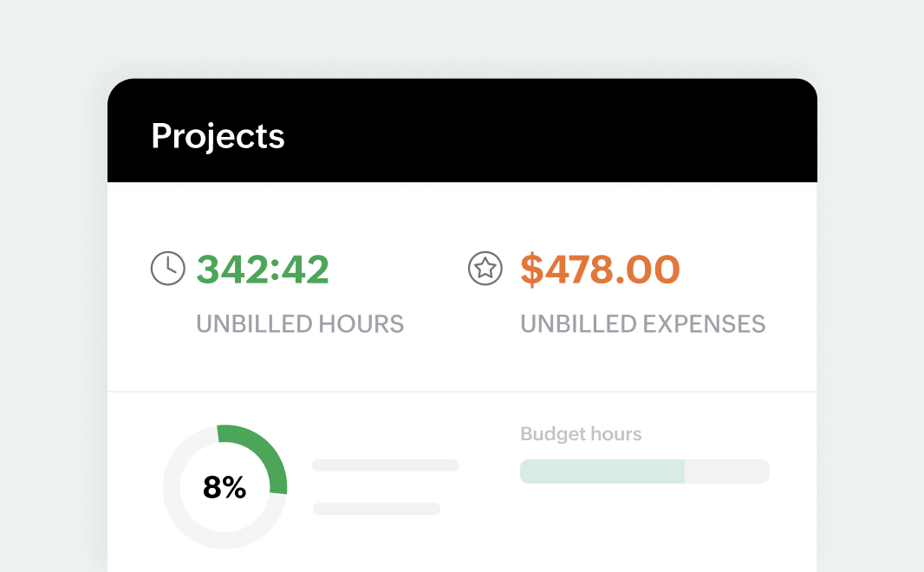Click the unfilled end of Budget hours bar
924x572 pixels.
click(x=726, y=471)
